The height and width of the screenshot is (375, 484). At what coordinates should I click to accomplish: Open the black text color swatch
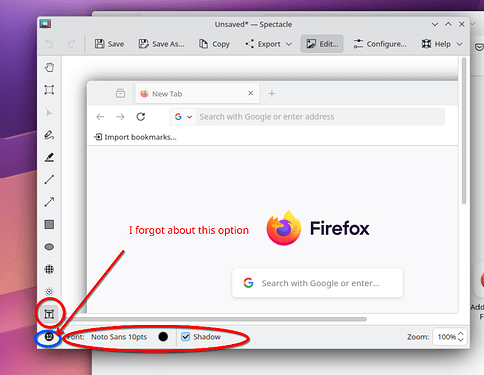pos(163,337)
